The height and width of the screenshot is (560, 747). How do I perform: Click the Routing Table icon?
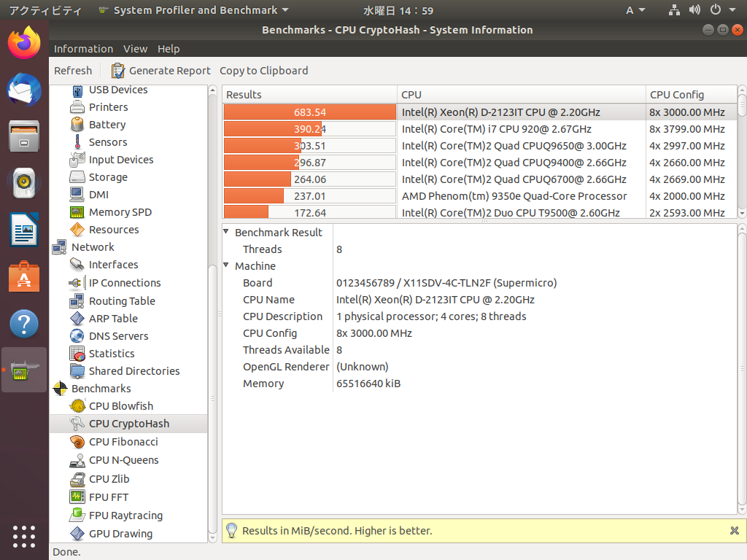tap(77, 301)
